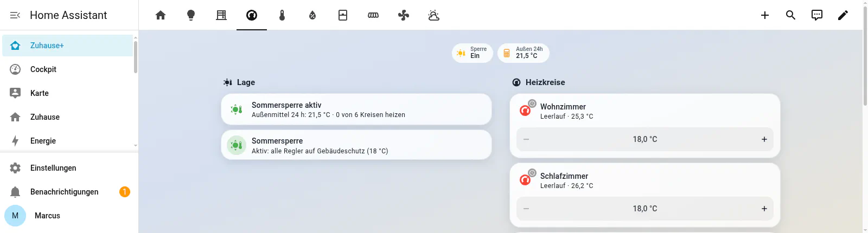Viewport: 868px width, 233px height.
Task: Open the weather tab icon
Action: tap(434, 15)
